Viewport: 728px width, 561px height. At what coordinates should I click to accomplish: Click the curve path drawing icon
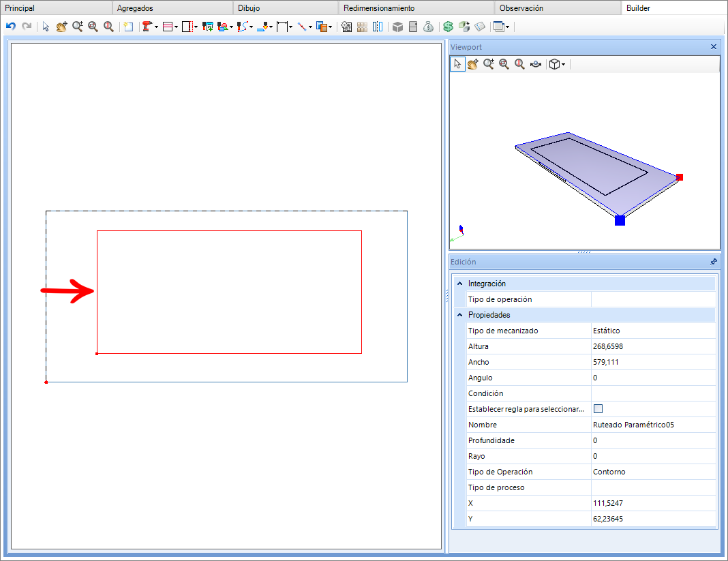point(243,27)
